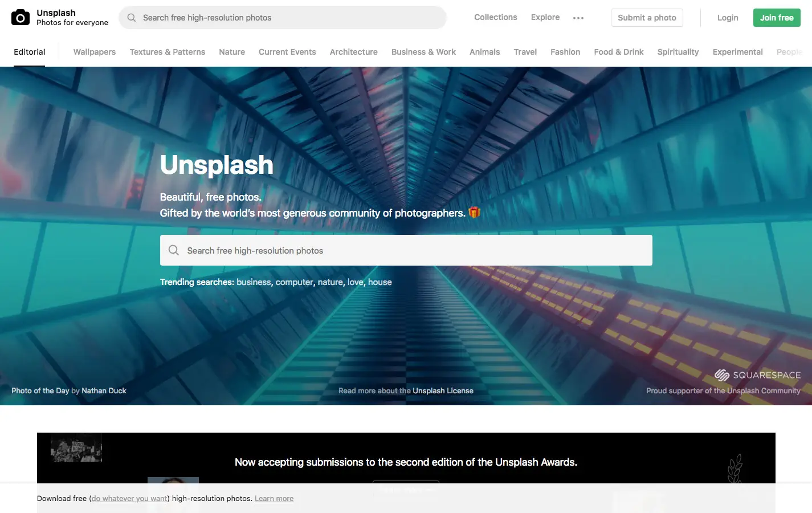This screenshot has width=812, height=513.
Task: Click Unsplash Photos for everyone wordmark
Action: point(72,18)
